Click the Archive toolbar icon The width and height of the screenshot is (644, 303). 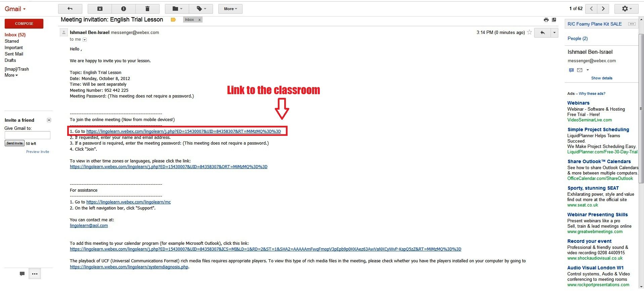pyautogui.click(x=100, y=9)
